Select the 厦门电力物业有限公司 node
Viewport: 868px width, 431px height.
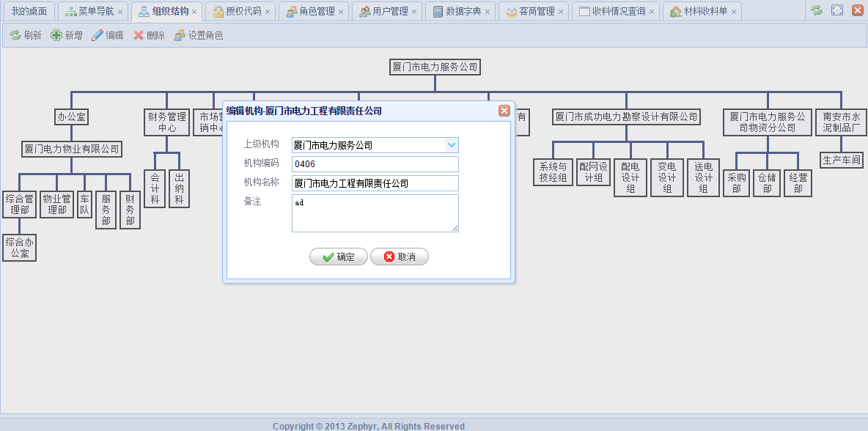click(x=71, y=149)
